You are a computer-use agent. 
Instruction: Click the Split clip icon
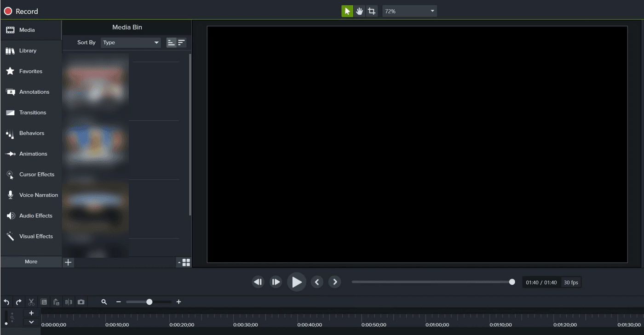pyautogui.click(x=69, y=302)
